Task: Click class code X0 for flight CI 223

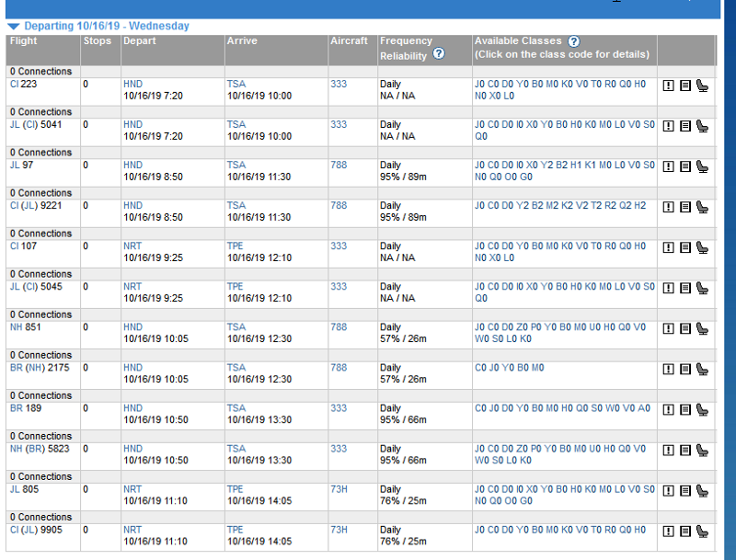Action: [x=495, y=96]
